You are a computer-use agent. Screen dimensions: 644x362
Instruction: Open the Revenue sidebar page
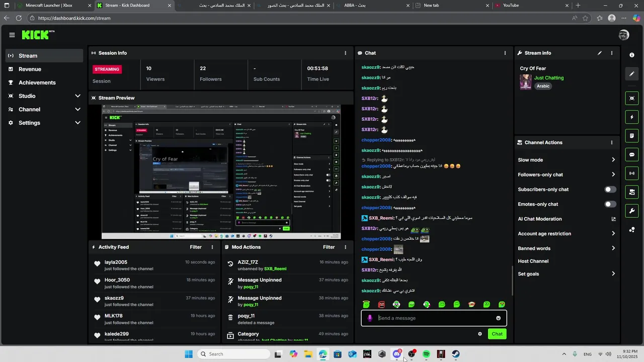pyautogui.click(x=44, y=69)
